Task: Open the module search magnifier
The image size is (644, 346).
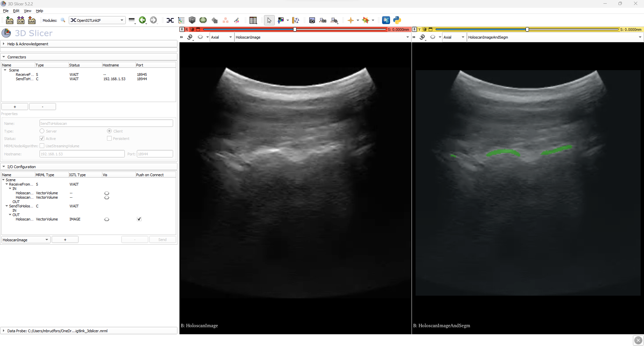Action: click(x=63, y=20)
